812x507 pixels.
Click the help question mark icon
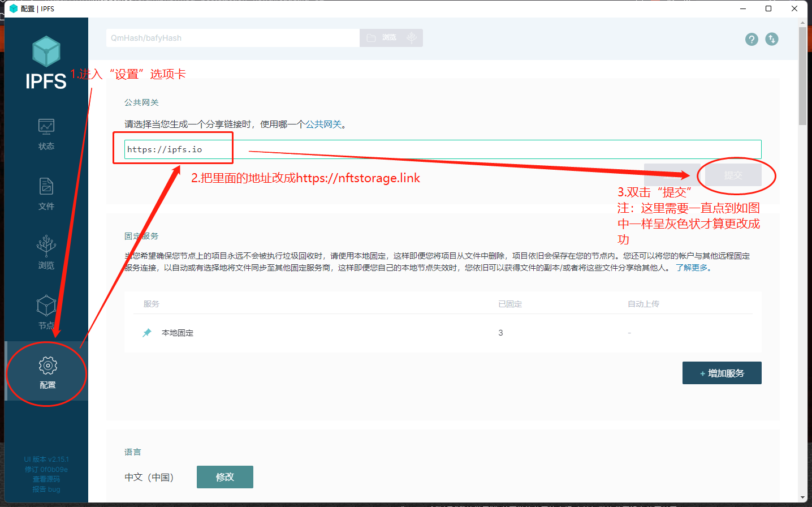tap(751, 39)
